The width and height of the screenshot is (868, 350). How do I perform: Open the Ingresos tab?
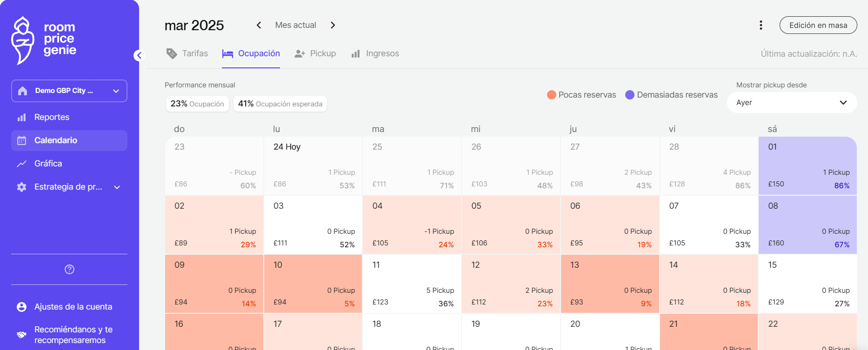pyautogui.click(x=375, y=53)
